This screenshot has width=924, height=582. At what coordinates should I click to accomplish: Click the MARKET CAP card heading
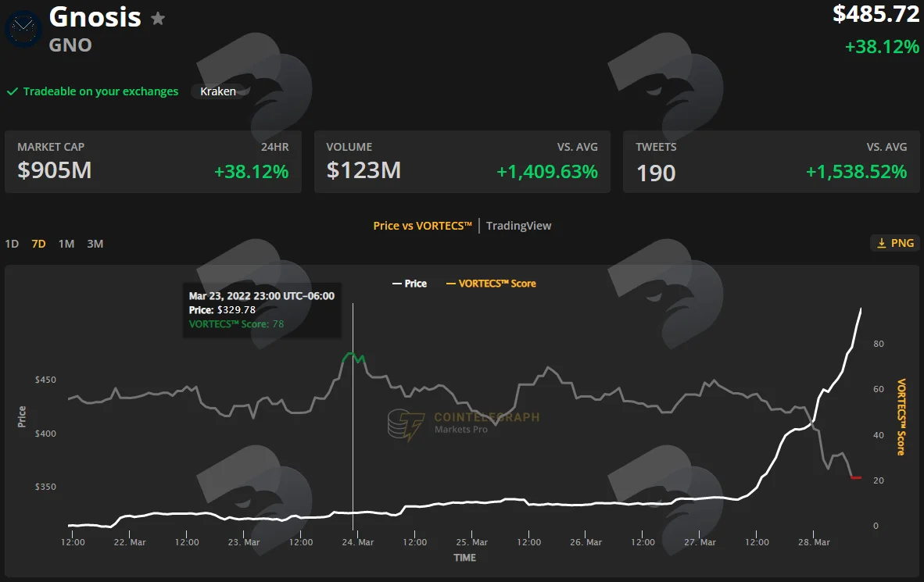51,147
